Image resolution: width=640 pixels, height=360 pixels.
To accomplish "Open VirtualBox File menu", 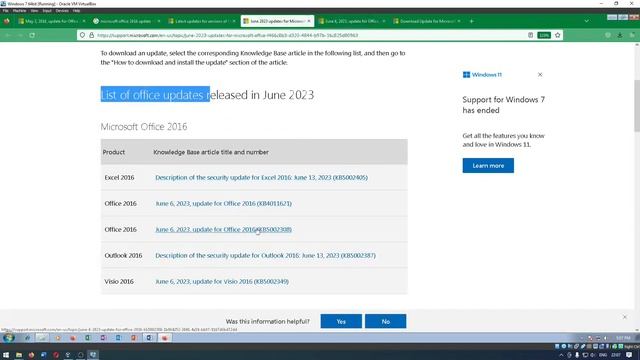I will click(x=5, y=11).
